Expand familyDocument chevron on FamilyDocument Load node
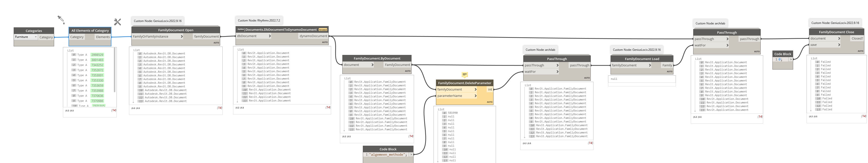 point(650,65)
